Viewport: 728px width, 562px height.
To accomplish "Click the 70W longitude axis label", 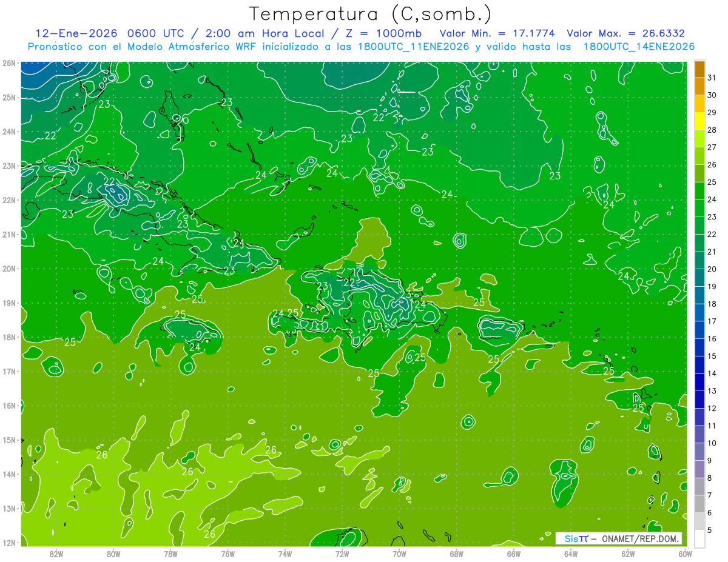I will point(399,554).
